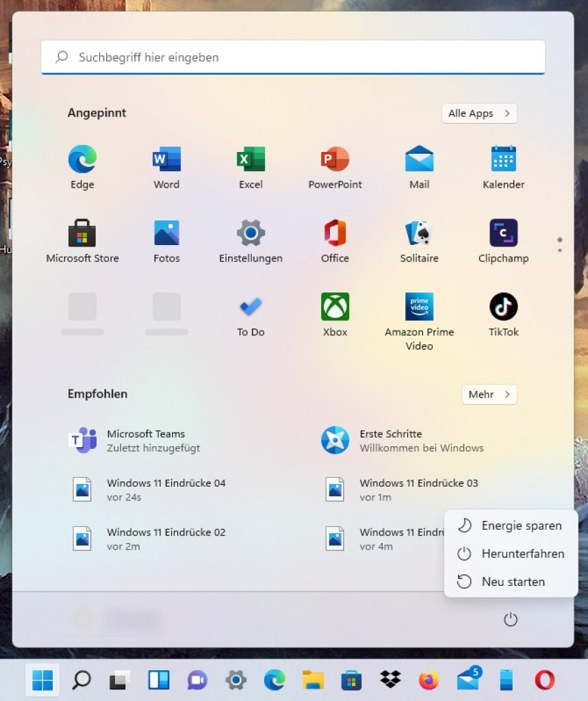
Task: Select Energie sparen from power menu
Action: [x=511, y=525]
